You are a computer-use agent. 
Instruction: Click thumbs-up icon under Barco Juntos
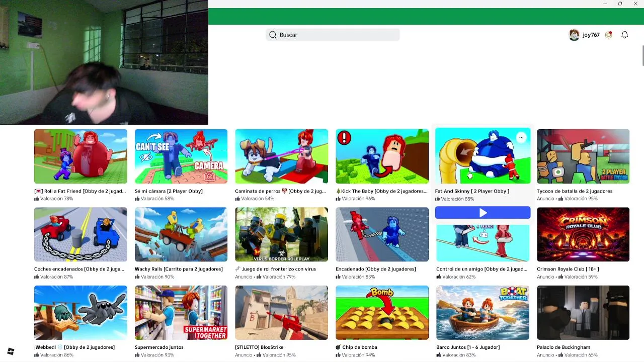tap(439, 355)
